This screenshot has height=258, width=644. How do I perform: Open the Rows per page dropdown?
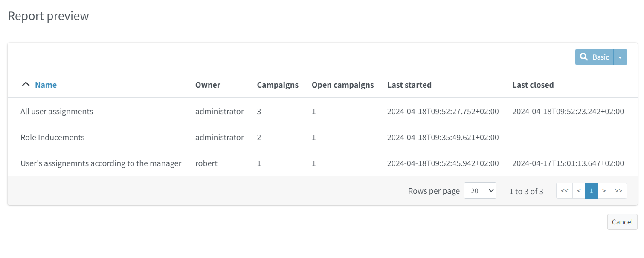point(480,191)
